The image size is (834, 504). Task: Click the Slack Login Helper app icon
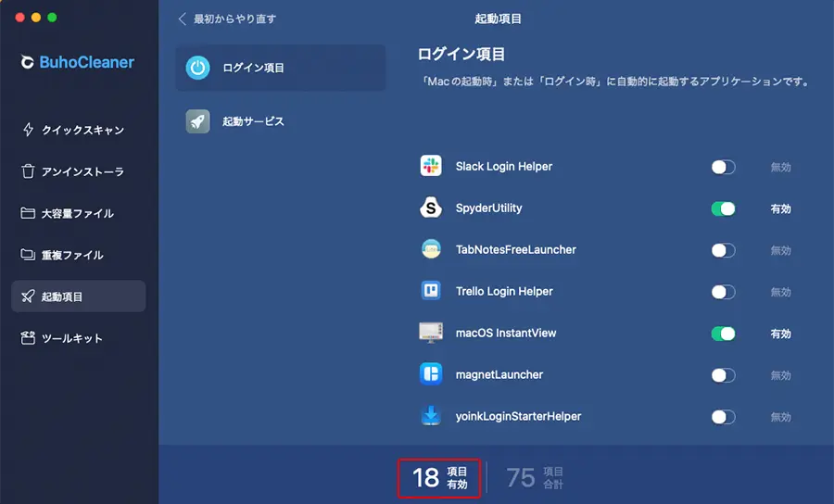pos(431,166)
